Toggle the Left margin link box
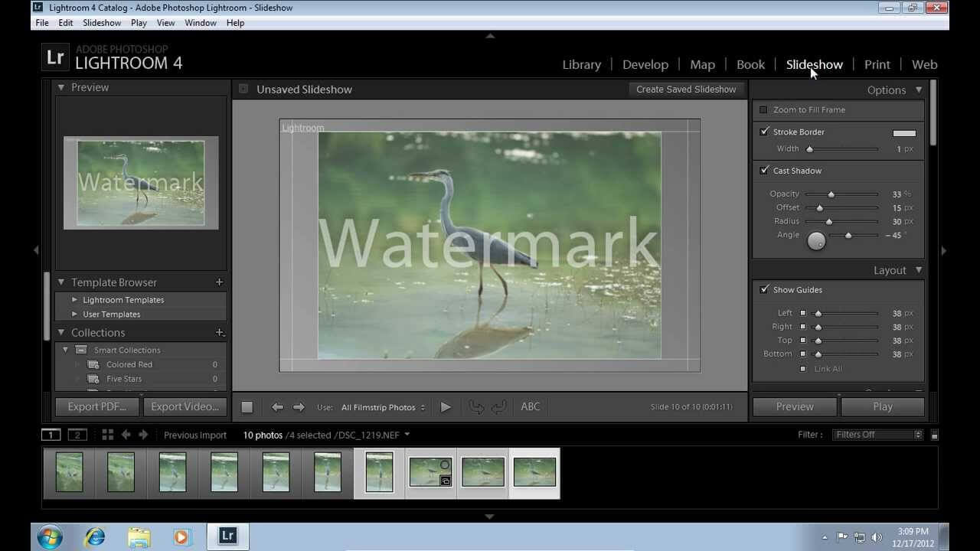Viewport: 980px width, 551px height. pyautogui.click(x=802, y=313)
